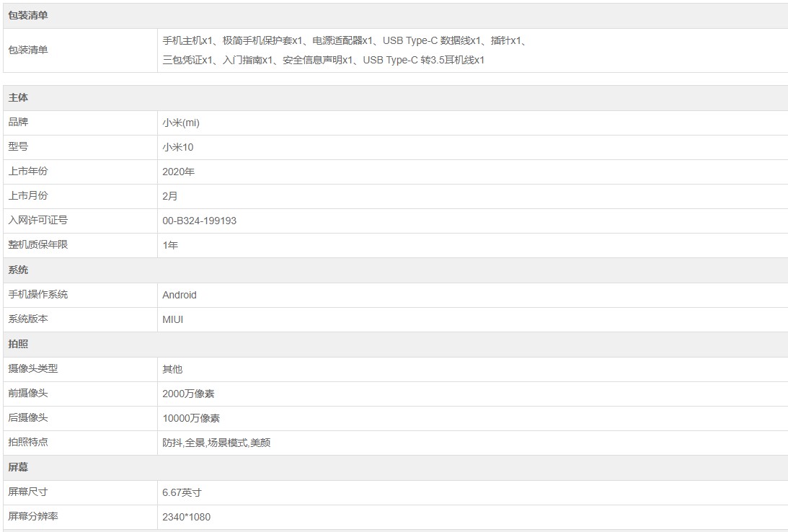Viewport: 788px width, 532px height.
Task: Select the package contents line starting with 手机主机x1
Action: pos(345,40)
